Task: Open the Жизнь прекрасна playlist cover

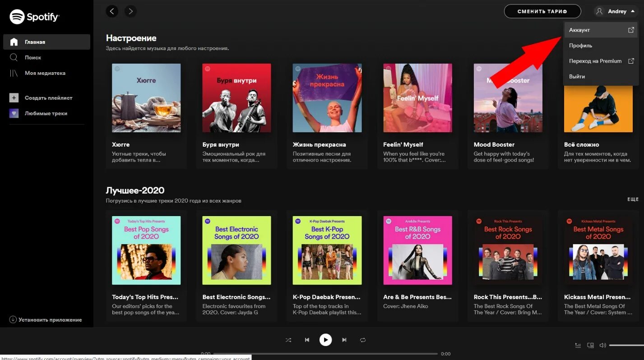Action: (327, 98)
